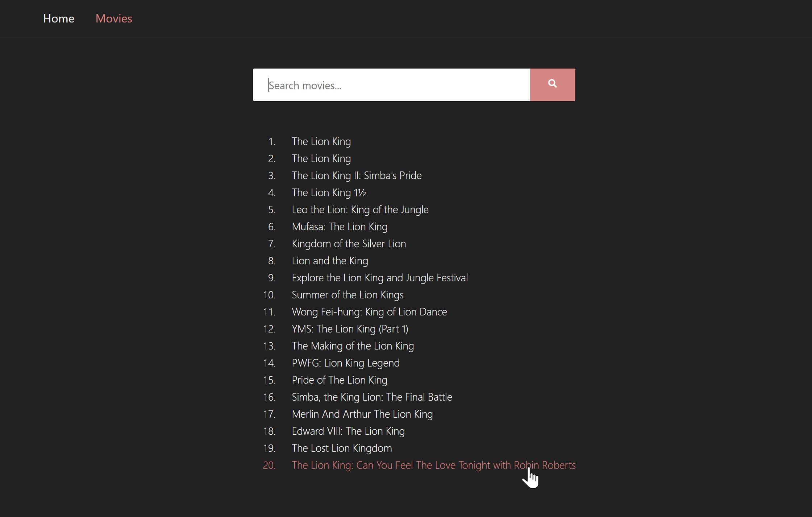
Task: Focus the Search movies input field
Action: coord(391,85)
